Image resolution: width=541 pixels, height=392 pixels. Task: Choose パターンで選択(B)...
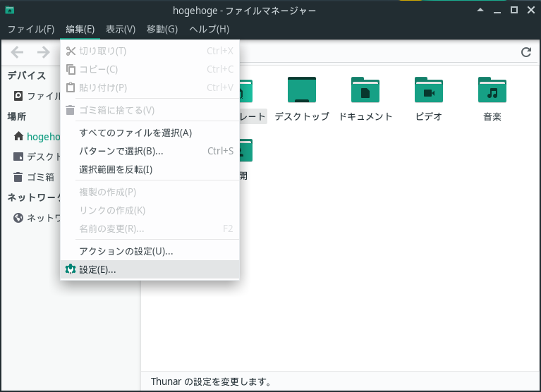[150, 151]
